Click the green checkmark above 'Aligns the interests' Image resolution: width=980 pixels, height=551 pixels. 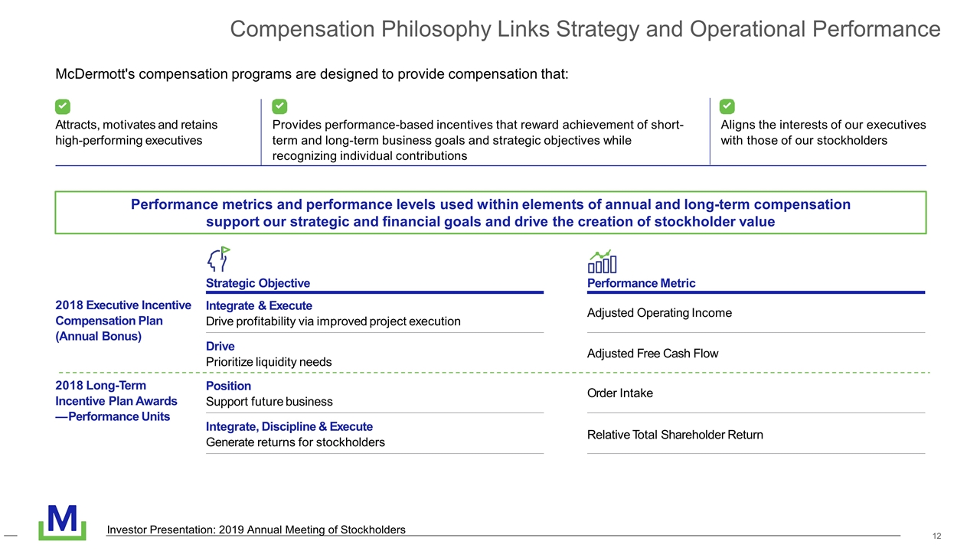coord(727,105)
